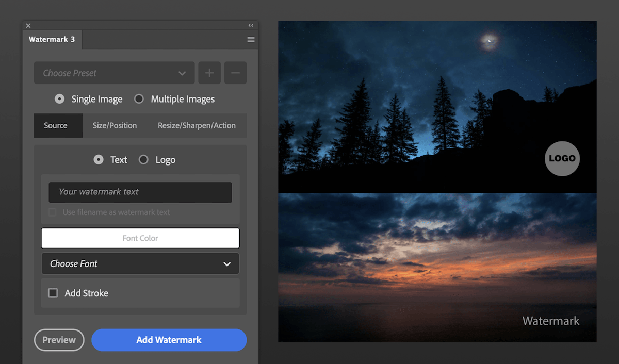
Task: Add a new preset with the plus icon
Action: (209, 73)
